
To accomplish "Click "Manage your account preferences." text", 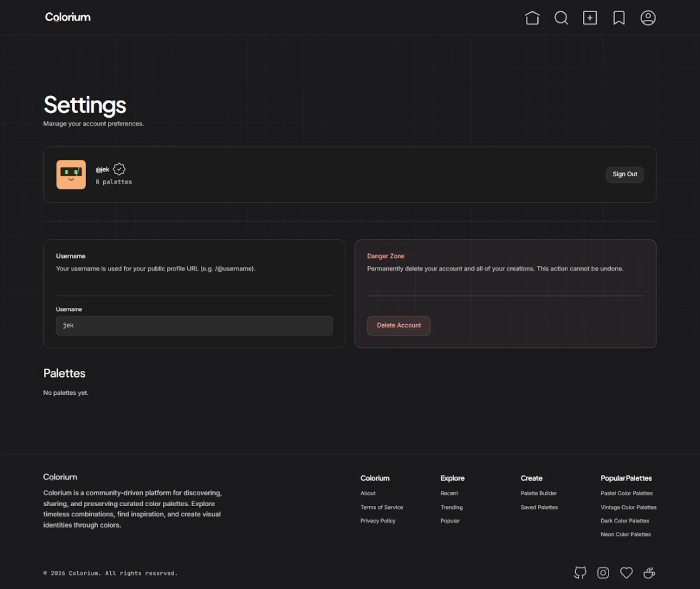I will click(94, 124).
